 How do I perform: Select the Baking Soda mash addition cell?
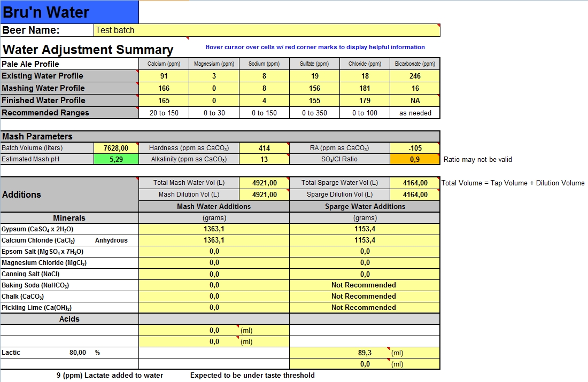click(214, 285)
